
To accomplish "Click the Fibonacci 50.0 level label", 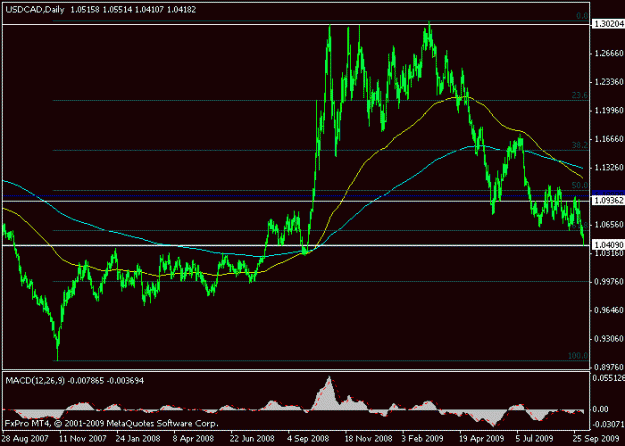I will (580, 186).
